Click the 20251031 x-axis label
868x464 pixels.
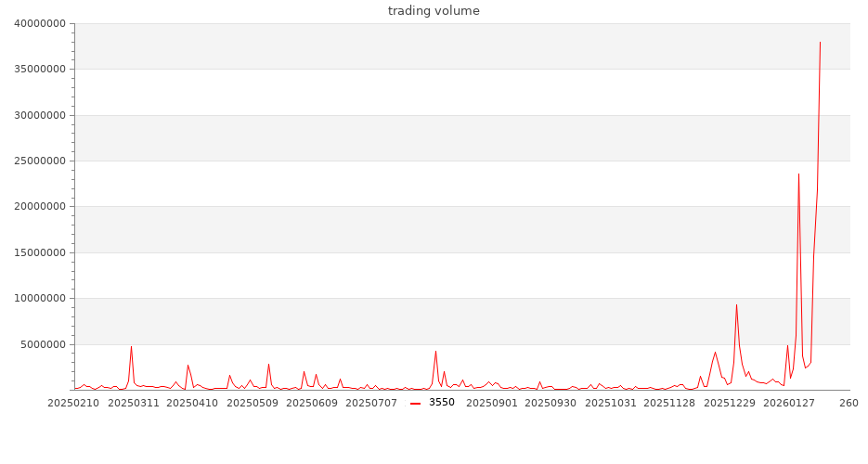pyautogui.click(x=612, y=404)
